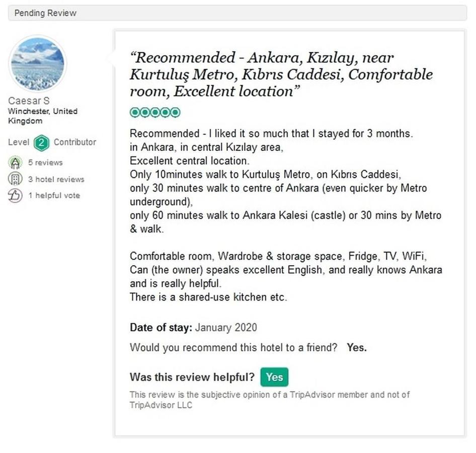Click the Date of stay January 2020 text
This screenshot has width=476, height=453.
(193, 328)
